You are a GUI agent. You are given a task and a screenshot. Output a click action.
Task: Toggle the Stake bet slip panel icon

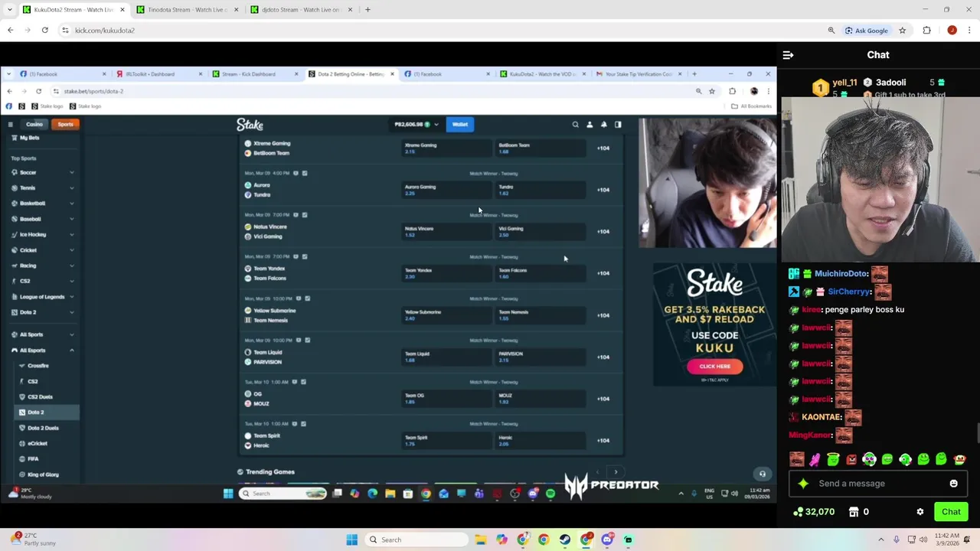pyautogui.click(x=618, y=124)
